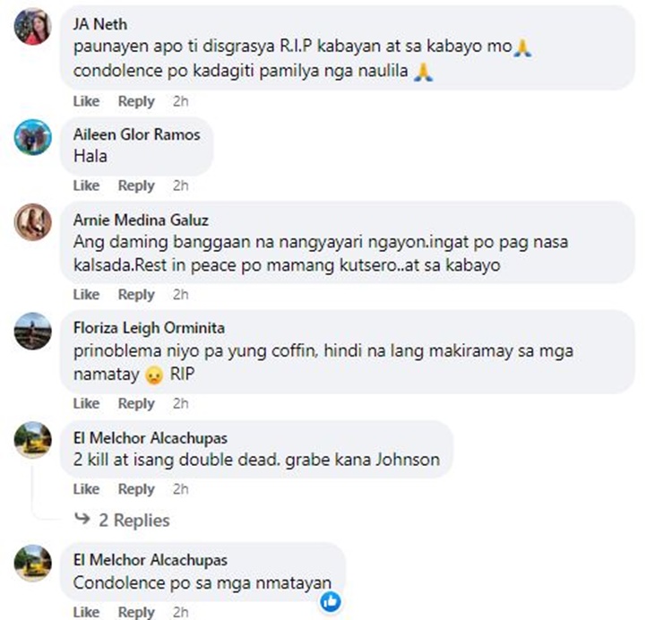Screen dimensions: 672x620
Task: Open Arnie Medina Galuz's profile photo
Action: (x=32, y=222)
